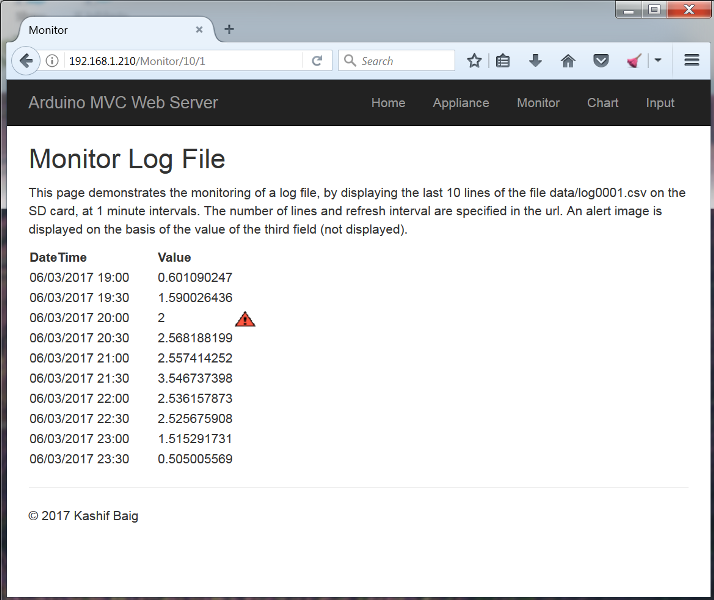Open a new tab with plus button

click(x=229, y=29)
